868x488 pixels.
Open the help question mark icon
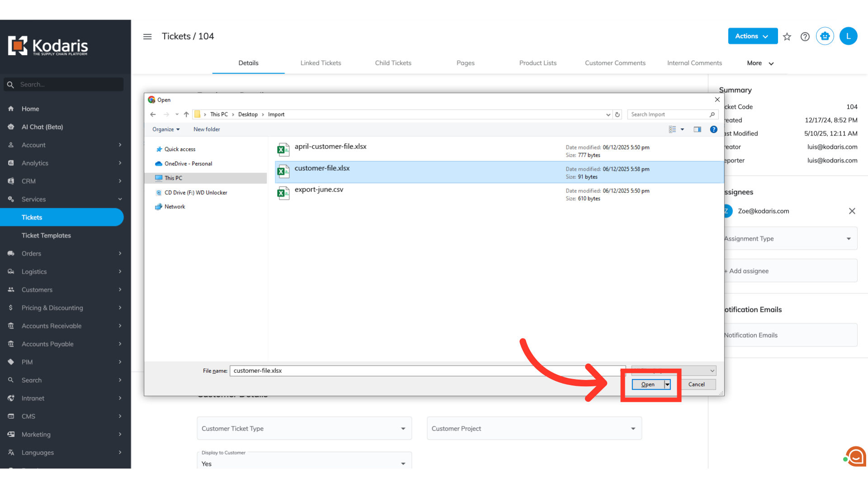coord(805,37)
